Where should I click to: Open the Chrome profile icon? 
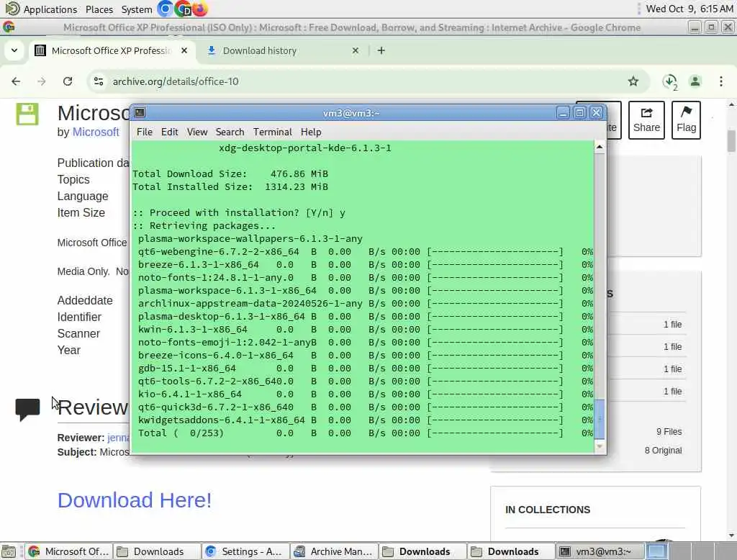click(x=695, y=81)
